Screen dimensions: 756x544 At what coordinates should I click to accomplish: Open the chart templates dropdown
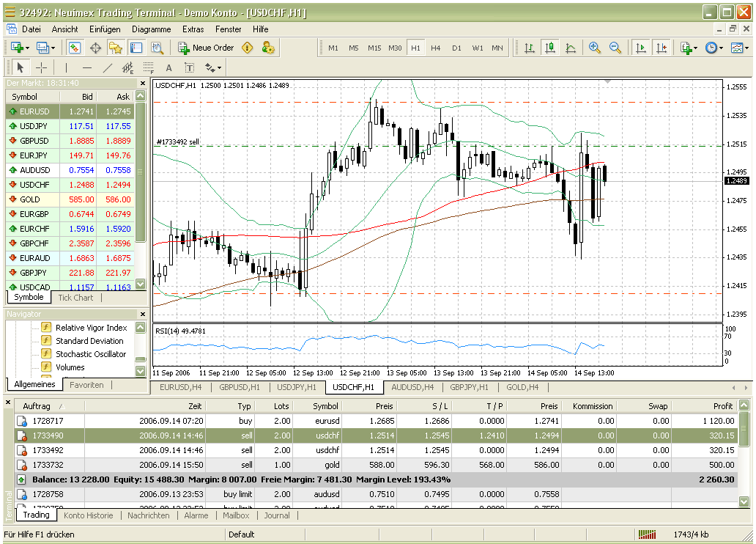point(739,48)
